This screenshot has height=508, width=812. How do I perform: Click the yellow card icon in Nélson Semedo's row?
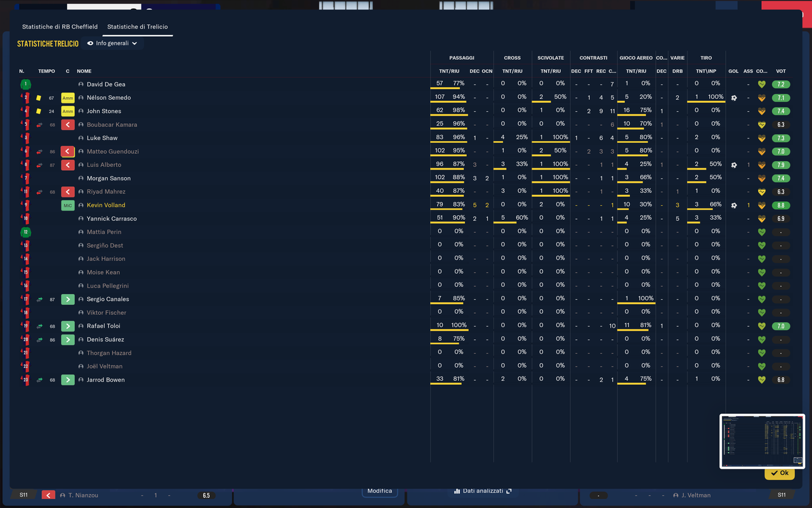[39, 98]
